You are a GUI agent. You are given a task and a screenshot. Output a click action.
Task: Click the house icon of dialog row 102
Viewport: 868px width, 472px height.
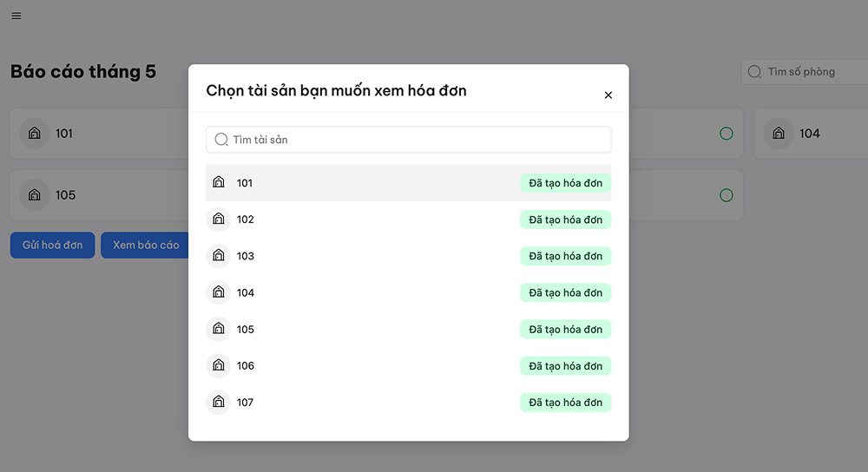point(219,220)
